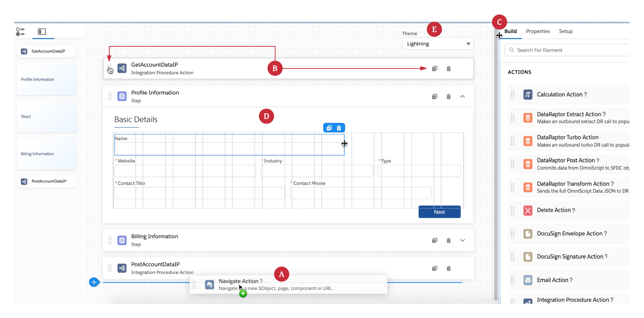Select Profile Information card in sidebar
The width and height of the screenshot is (644, 318).
pos(47,80)
